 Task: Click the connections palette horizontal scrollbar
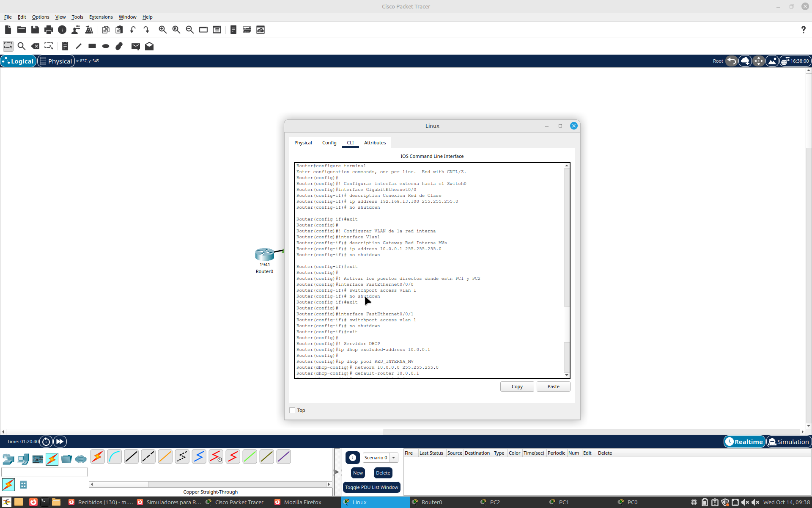pos(210,484)
